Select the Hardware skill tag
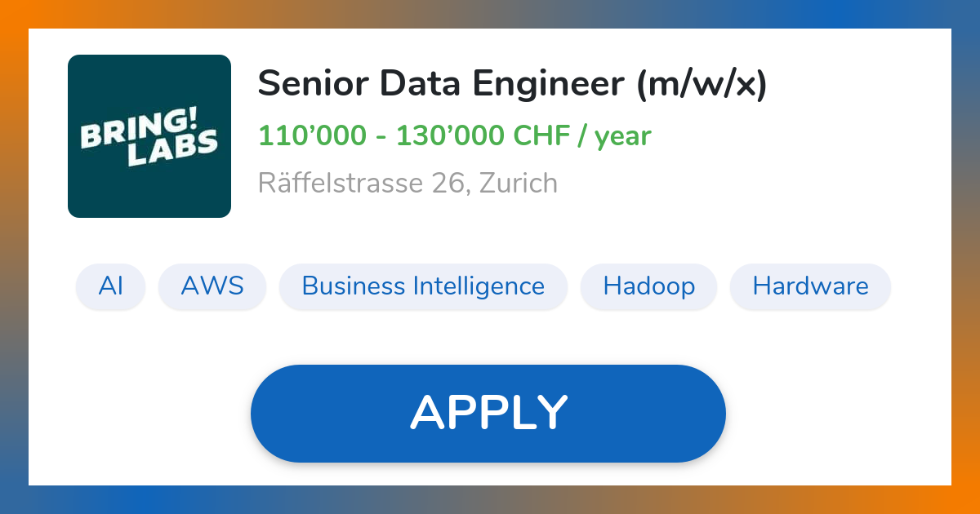The height and width of the screenshot is (514, 980). point(810,286)
